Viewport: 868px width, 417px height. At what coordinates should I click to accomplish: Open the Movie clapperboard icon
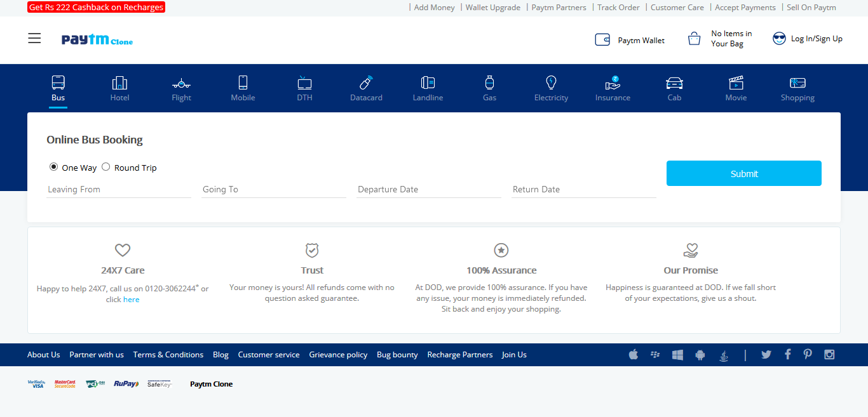pyautogui.click(x=736, y=83)
